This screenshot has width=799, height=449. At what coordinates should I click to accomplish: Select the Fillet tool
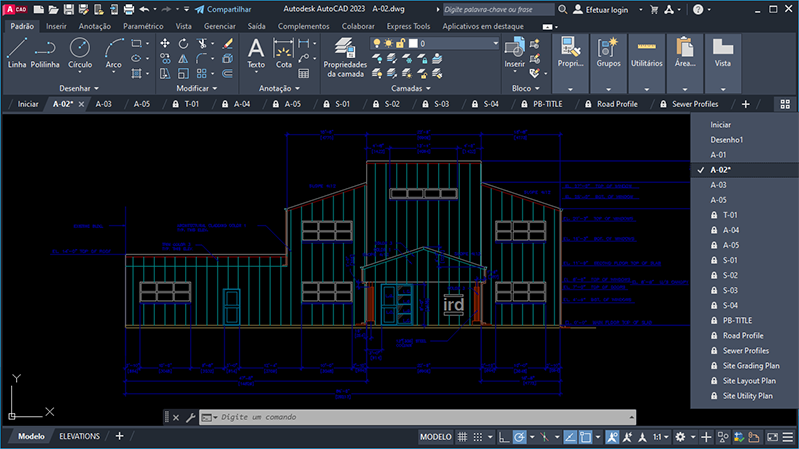click(x=202, y=59)
